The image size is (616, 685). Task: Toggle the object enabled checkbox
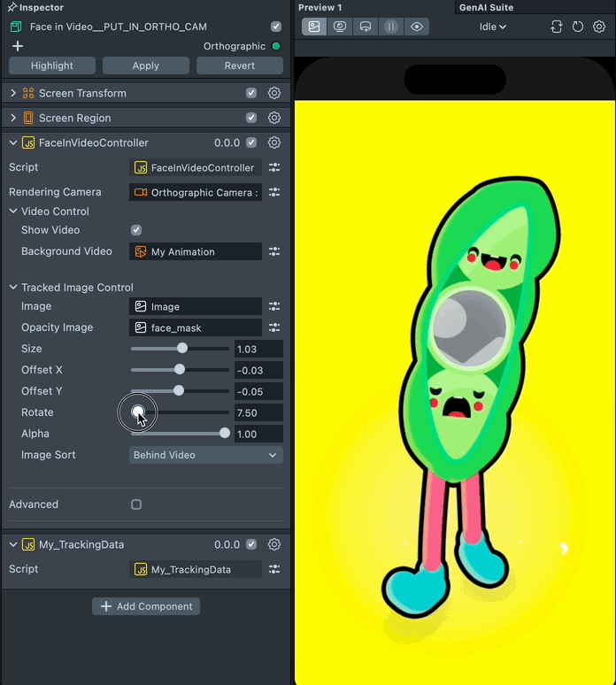[x=275, y=27]
